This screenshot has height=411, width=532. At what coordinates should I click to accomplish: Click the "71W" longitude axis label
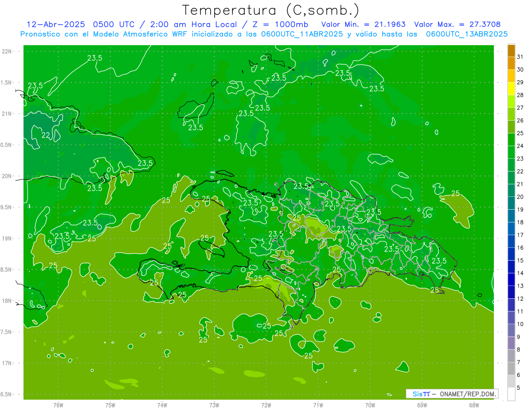click(x=318, y=405)
